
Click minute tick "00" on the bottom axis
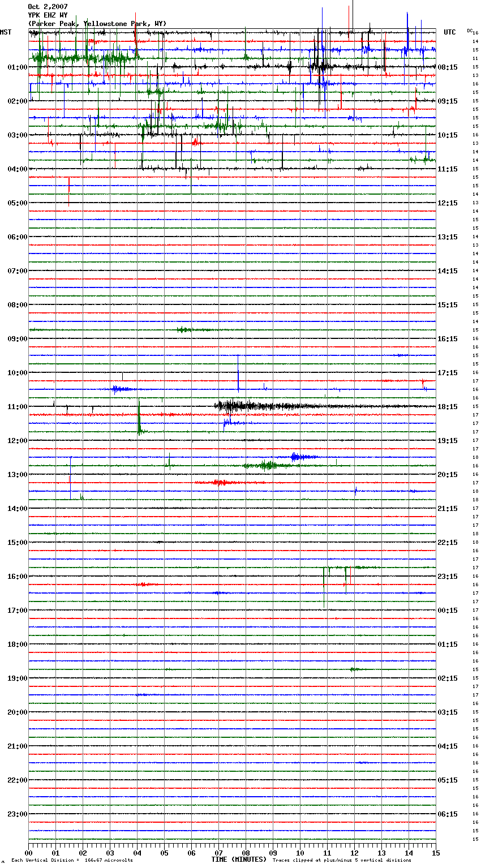point(29,853)
